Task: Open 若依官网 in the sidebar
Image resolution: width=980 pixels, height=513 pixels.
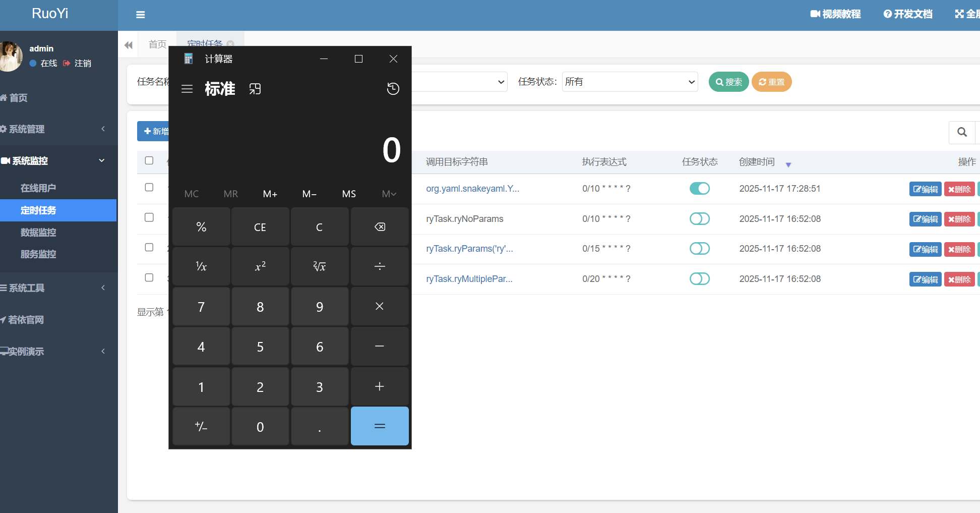Action: (25, 320)
